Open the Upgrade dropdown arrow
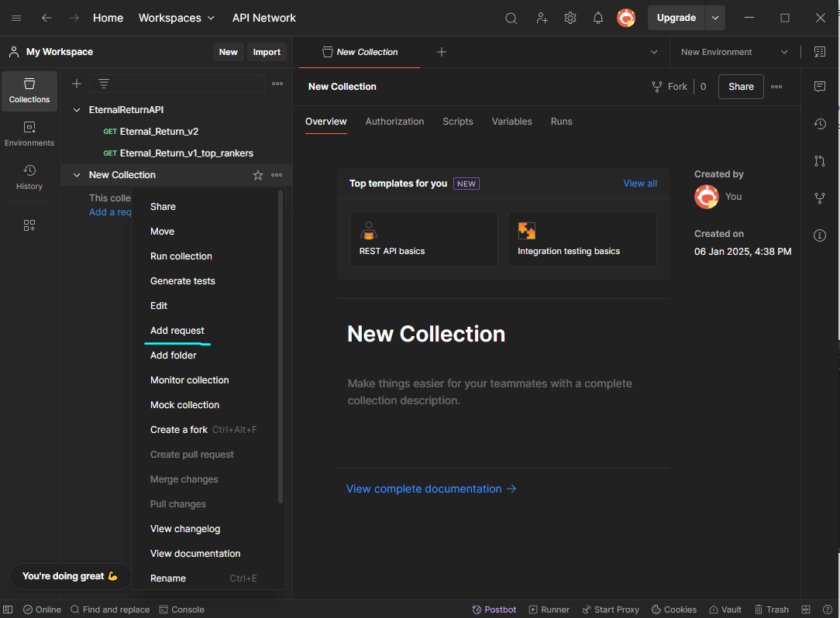The height and width of the screenshot is (618, 840). 715,19
